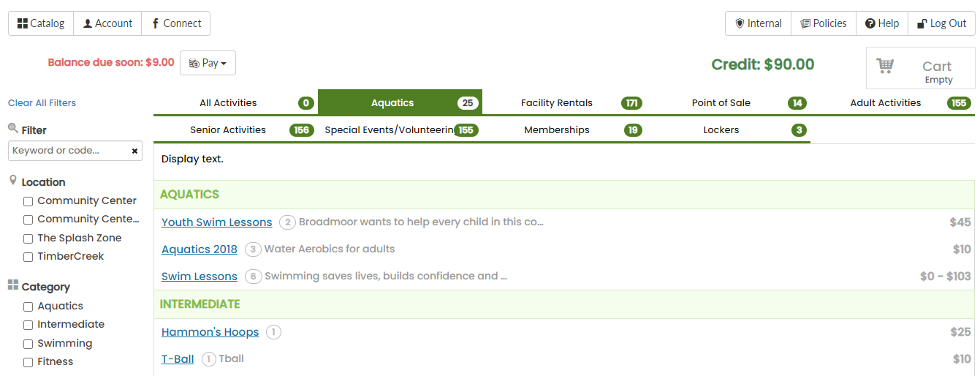Click the Facebook Connect icon
Viewport: 980px width, 376px height.
coord(155,23)
